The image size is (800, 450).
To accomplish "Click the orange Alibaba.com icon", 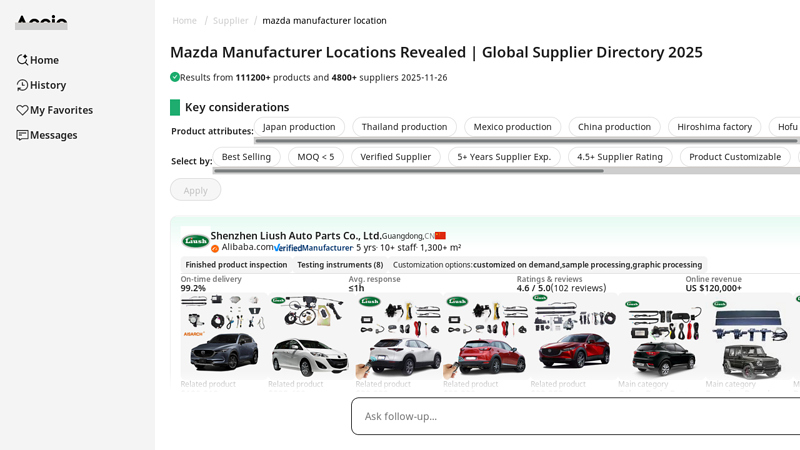I will 215,248.
